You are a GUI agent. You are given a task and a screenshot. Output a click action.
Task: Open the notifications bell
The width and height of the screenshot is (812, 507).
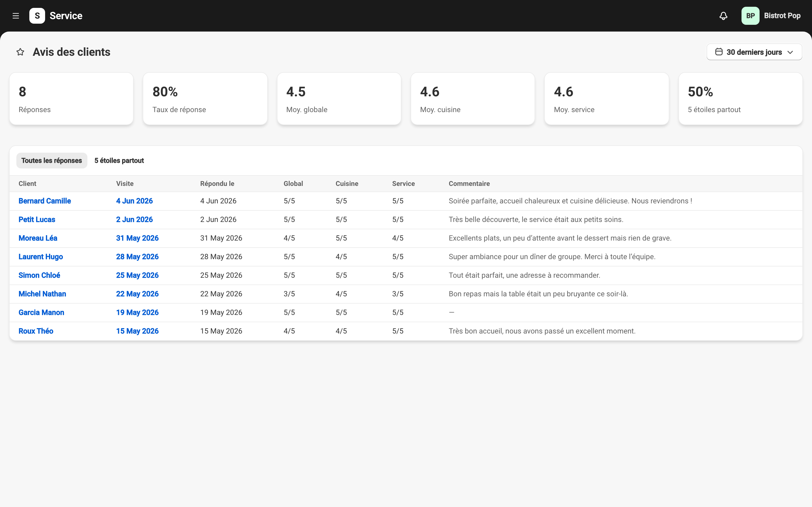pos(723,16)
